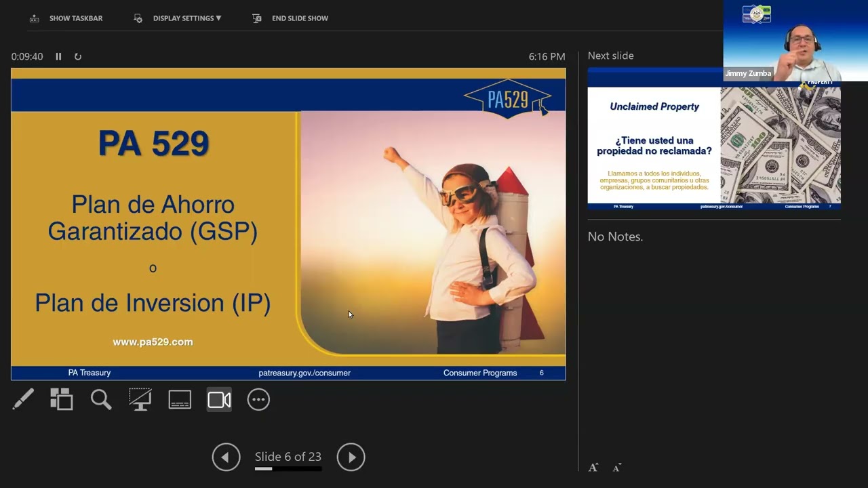
Task: Click patreasury.gov./consumer footer text
Action: 304,373
